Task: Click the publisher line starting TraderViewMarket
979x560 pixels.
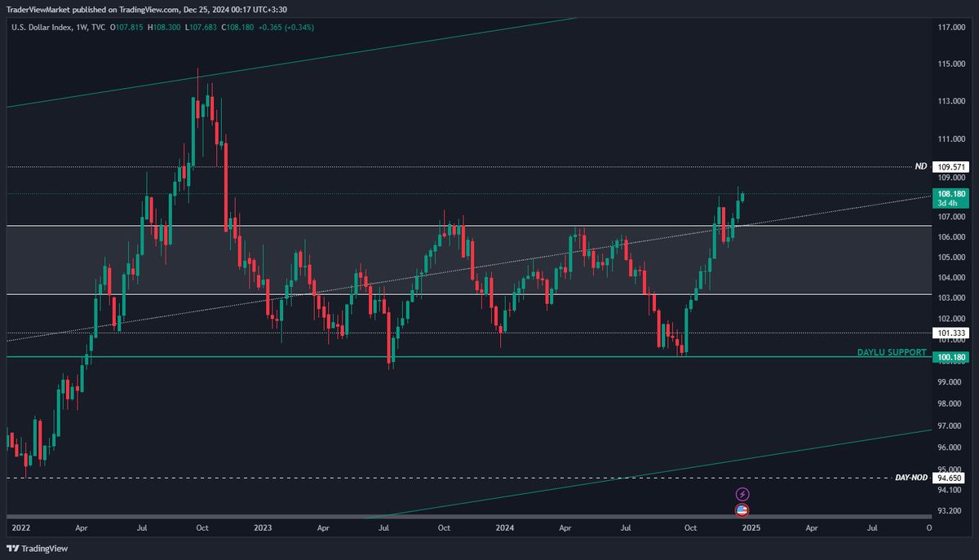Action: click(x=146, y=9)
